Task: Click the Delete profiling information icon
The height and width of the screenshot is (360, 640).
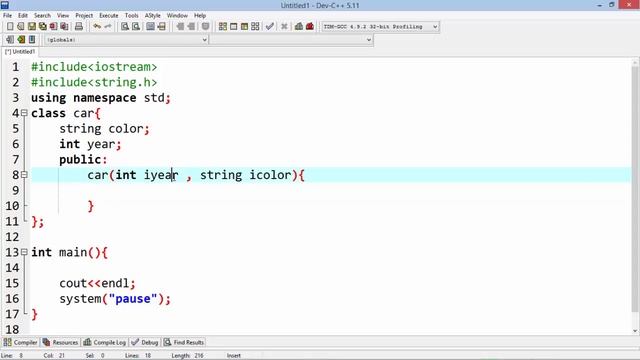Action: [310, 27]
